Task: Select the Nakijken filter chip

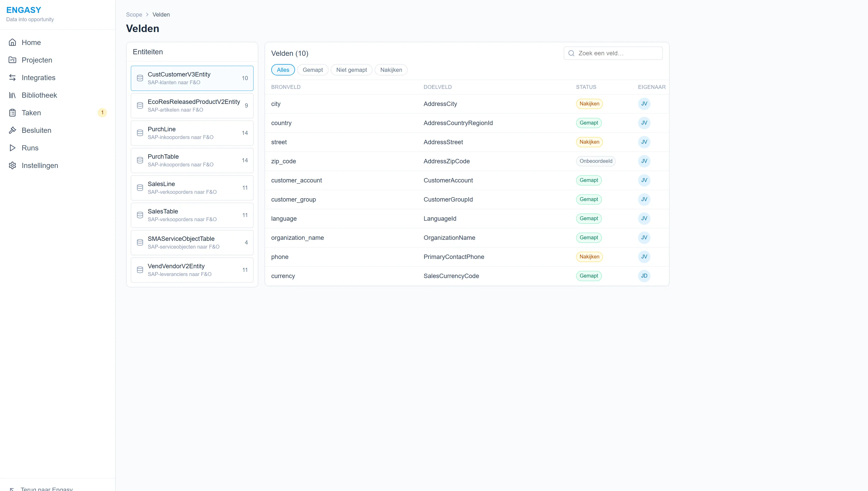Action: tap(391, 70)
